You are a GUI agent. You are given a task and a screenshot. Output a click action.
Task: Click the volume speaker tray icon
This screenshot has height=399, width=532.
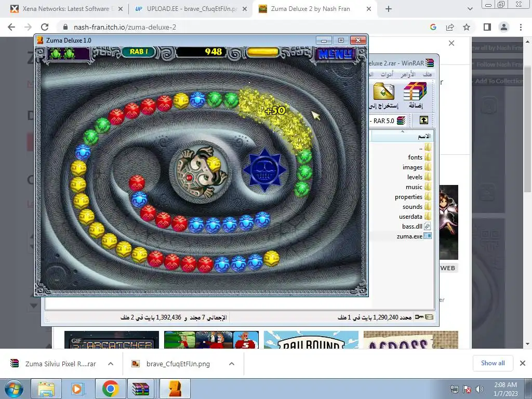click(x=480, y=389)
